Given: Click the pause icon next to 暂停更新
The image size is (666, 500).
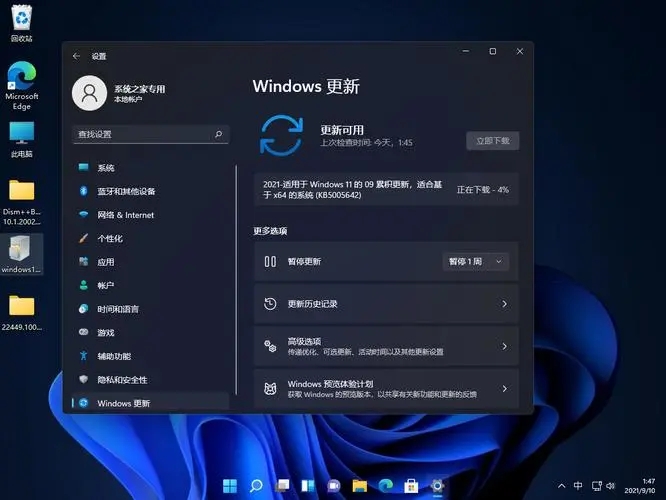Looking at the screenshot, I should point(270,261).
